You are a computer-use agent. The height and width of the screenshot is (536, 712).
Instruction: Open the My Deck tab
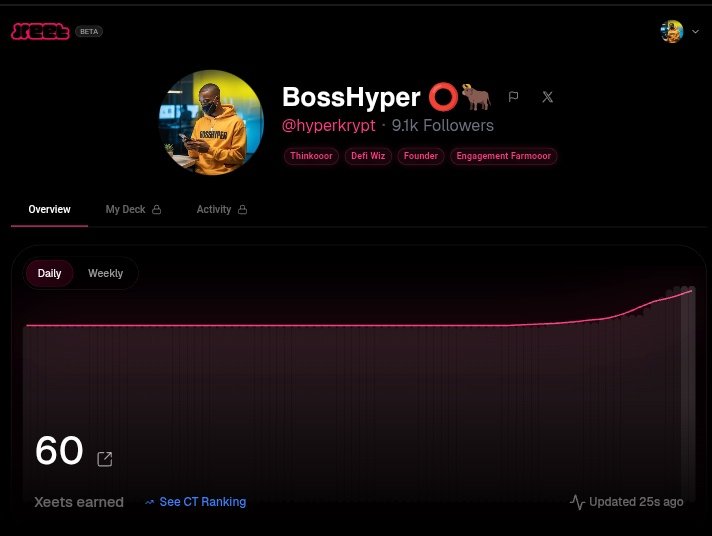pyautogui.click(x=133, y=209)
